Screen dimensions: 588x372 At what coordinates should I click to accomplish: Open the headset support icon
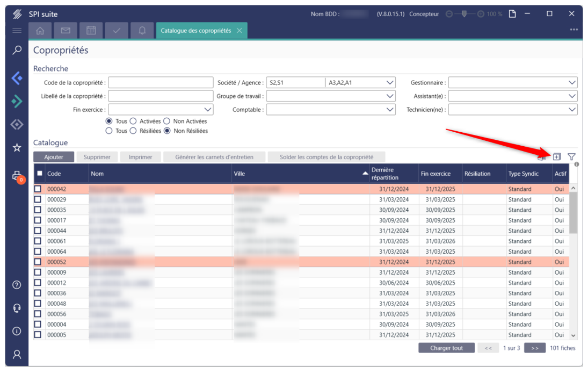click(x=17, y=308)
